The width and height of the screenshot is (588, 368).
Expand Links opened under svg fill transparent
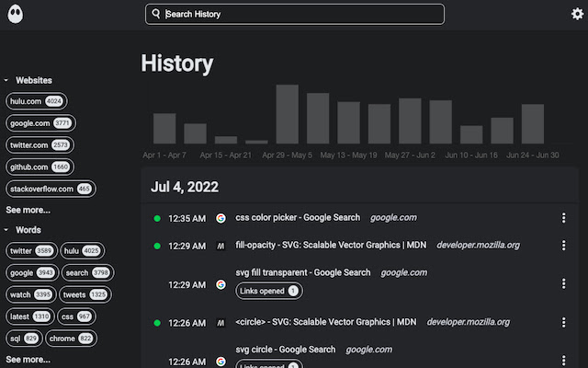pyautogui.click(x=269, y=291)
